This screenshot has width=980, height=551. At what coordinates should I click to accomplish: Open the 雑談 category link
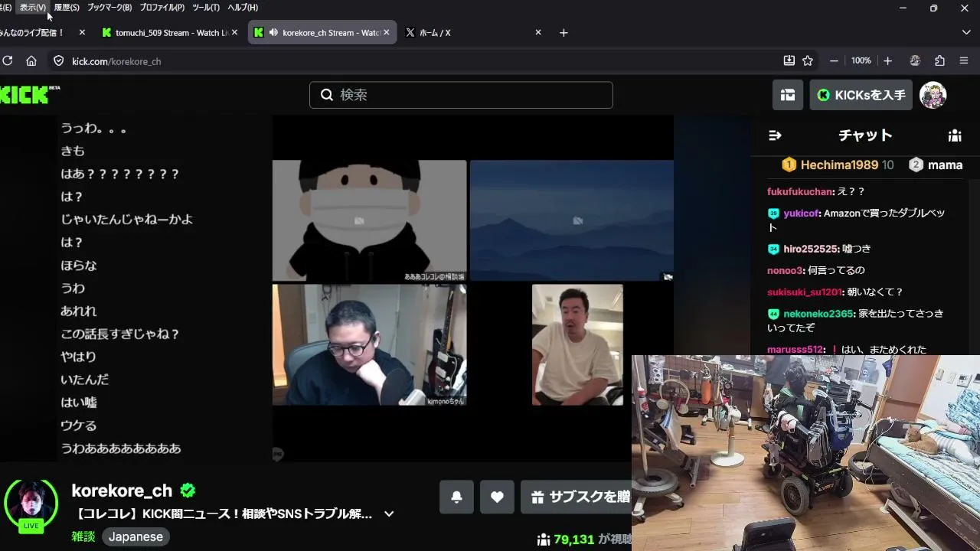[x=83, y=536]
